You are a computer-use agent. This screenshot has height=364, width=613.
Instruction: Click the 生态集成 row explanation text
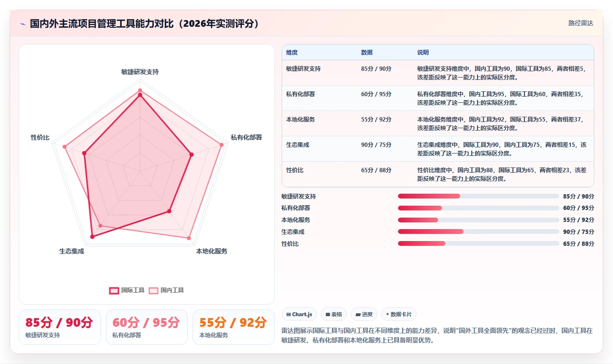pos(501,149)
